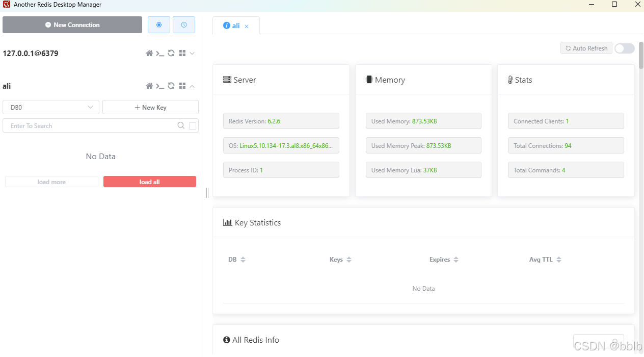Maximize the application window
This screenshot has width=644, height=357.
[x=614, y=5]
